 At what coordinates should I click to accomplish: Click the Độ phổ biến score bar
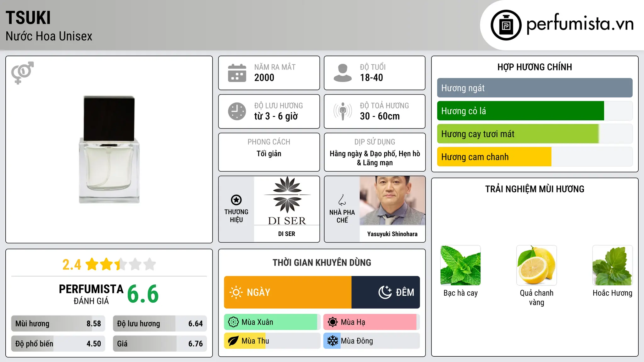click(x=58, y=344)
